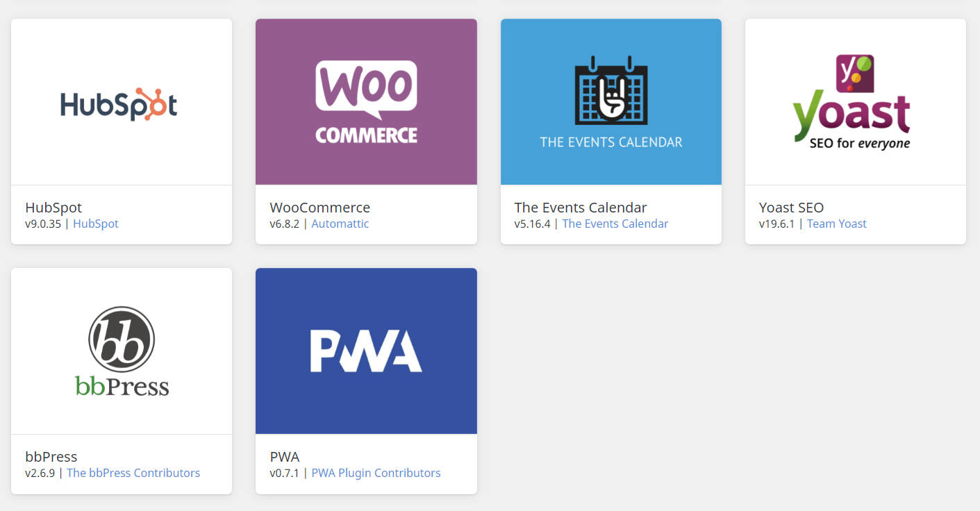This screenshot has height=511, width=980.
Task: Click The Events Calendar title text
Action: point(581,207)
